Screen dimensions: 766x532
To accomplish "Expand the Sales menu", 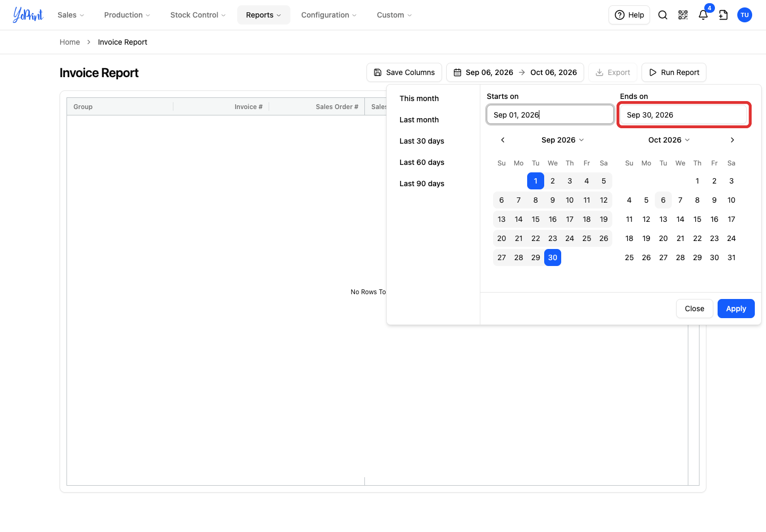I will pos(71,15).
